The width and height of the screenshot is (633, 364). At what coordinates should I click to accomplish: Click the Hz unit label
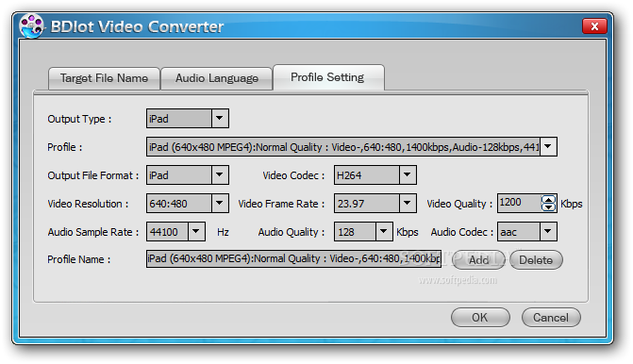point(223,232)
